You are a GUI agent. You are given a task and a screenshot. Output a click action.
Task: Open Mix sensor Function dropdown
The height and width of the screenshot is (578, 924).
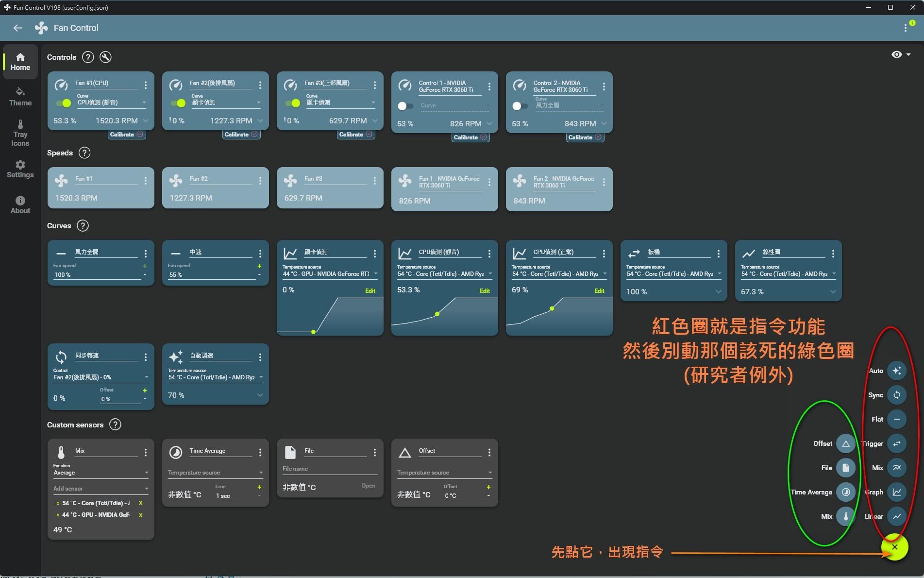tap(101, 473)
